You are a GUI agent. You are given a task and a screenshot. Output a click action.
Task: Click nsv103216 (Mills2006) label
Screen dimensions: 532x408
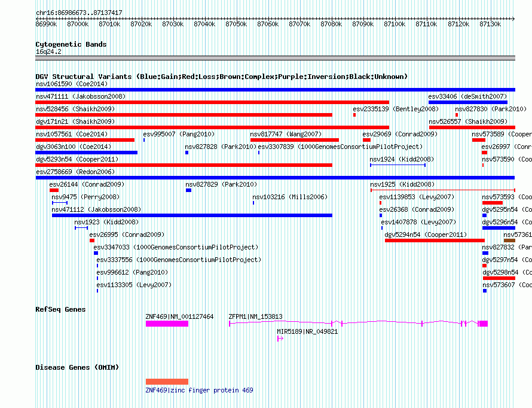290,197
